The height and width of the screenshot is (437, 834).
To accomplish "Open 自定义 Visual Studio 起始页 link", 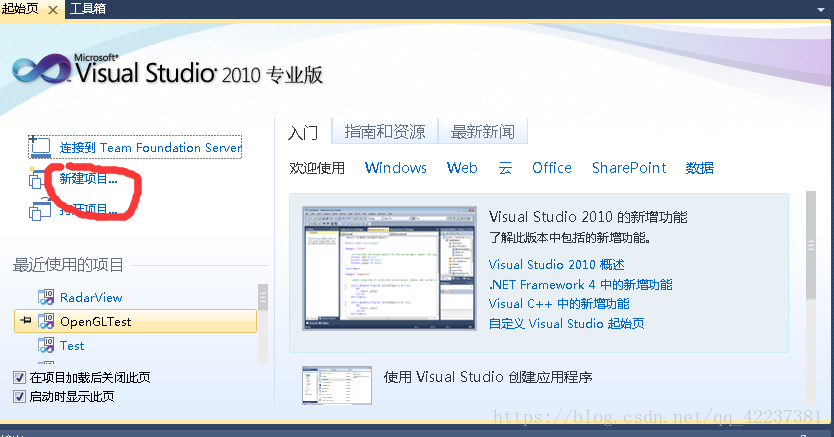I will [566, 323].
